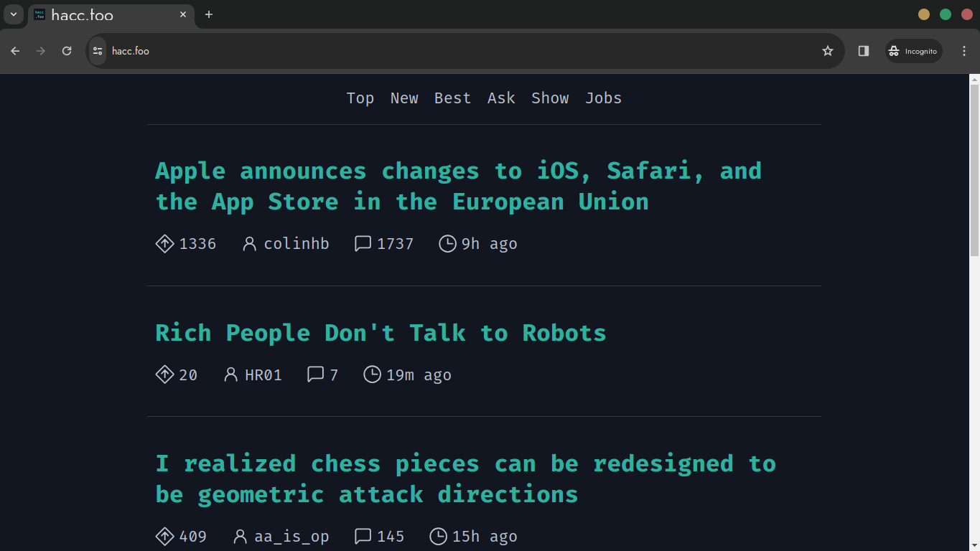This screenshot has width=980, height=551.
Task: Click the user icon next to HR01
Action: click(x=230, y=375)
